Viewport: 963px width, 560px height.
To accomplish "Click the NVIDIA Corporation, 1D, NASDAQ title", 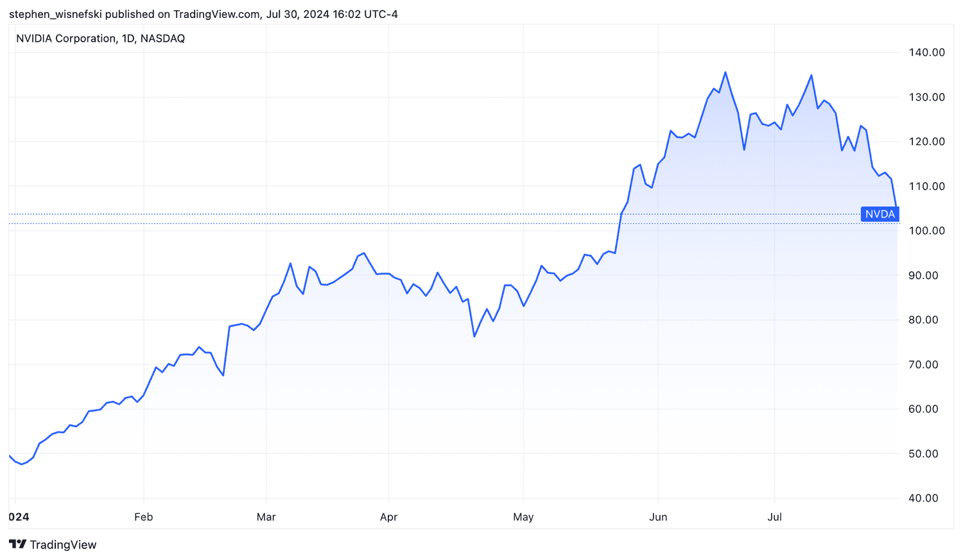I will (101, 38).
